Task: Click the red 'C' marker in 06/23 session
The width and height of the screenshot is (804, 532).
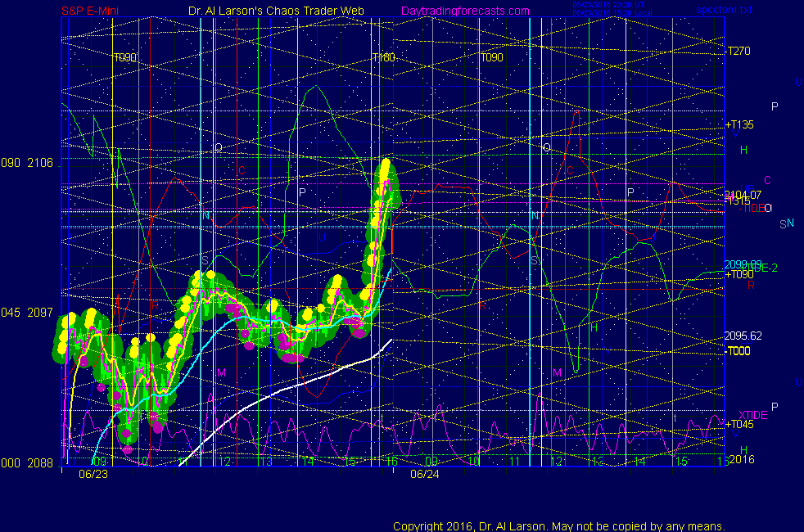Action: click(x=242, y=170)
